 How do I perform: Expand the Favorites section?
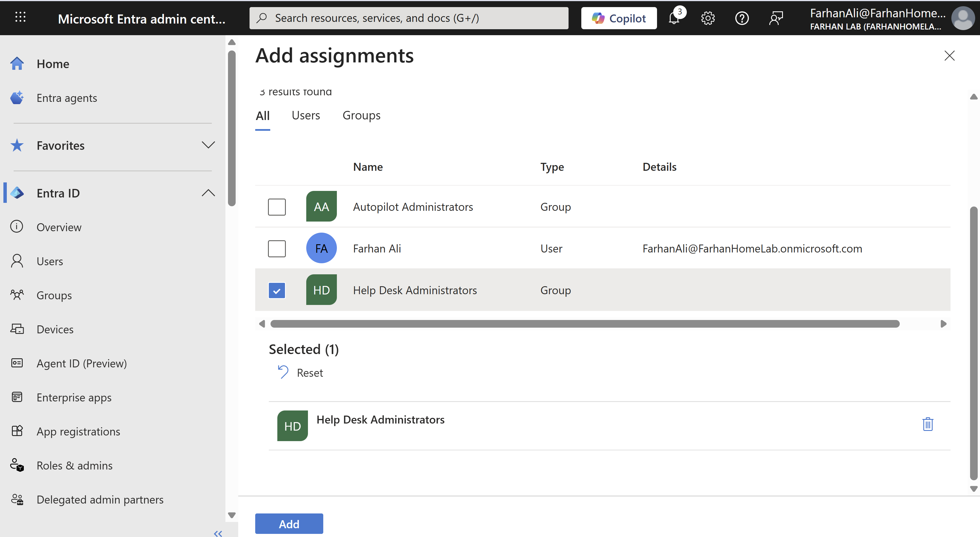pos(208,145)
